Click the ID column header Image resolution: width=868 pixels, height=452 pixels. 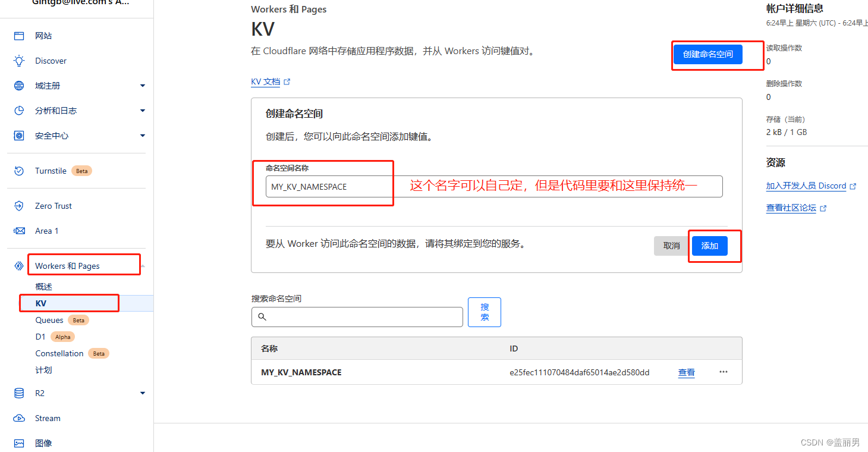514,349
